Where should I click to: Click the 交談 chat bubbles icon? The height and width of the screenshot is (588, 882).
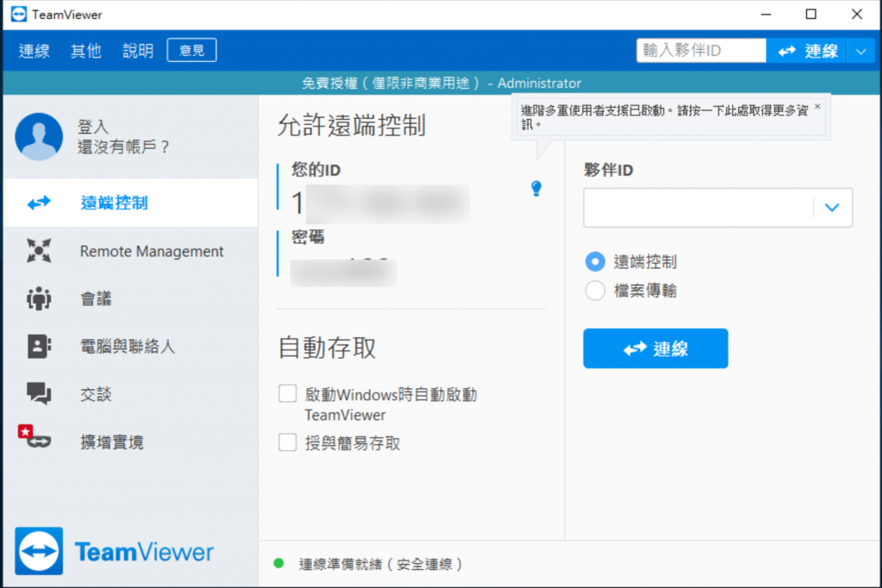coord(39,393)
